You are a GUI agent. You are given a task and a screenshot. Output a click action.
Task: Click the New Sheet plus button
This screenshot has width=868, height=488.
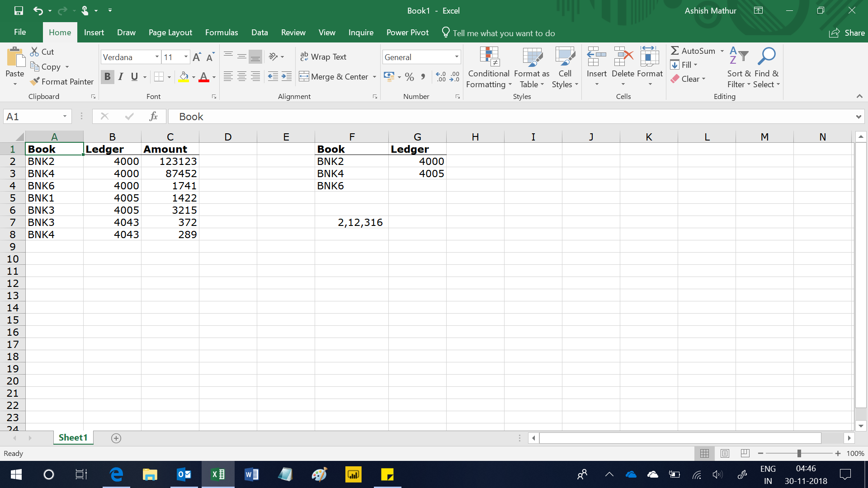click(116, 438)
